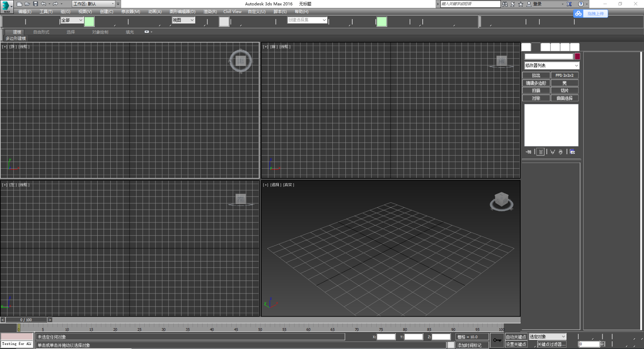The image size is (644, 349).
Task: Click the Open File folder icon
Action: [x=28, y=4]
